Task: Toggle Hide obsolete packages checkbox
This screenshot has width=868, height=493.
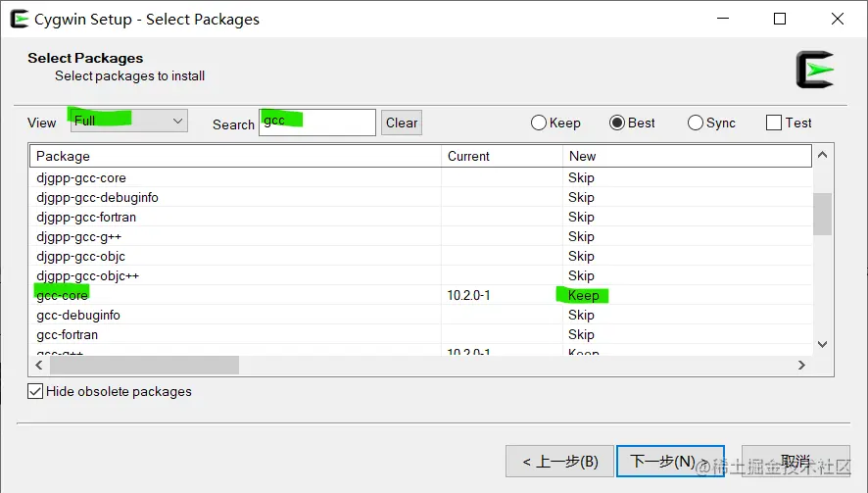Action: (35, 391)
